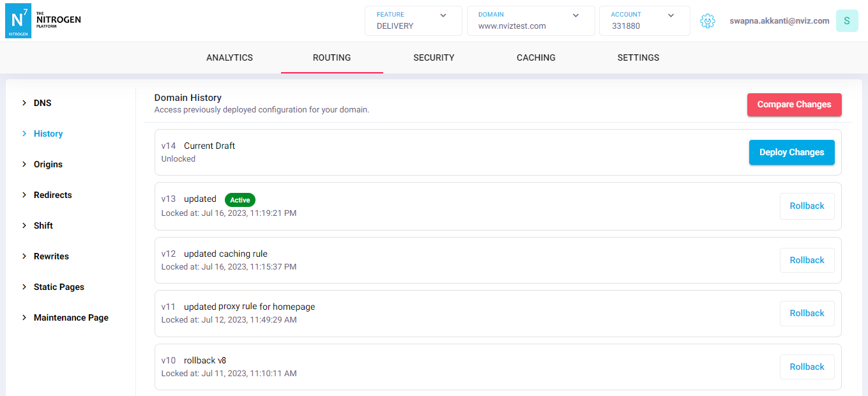Expand the DNS chevron arrow
Screen dimensions: 868x396
click(x=24, y=103)
